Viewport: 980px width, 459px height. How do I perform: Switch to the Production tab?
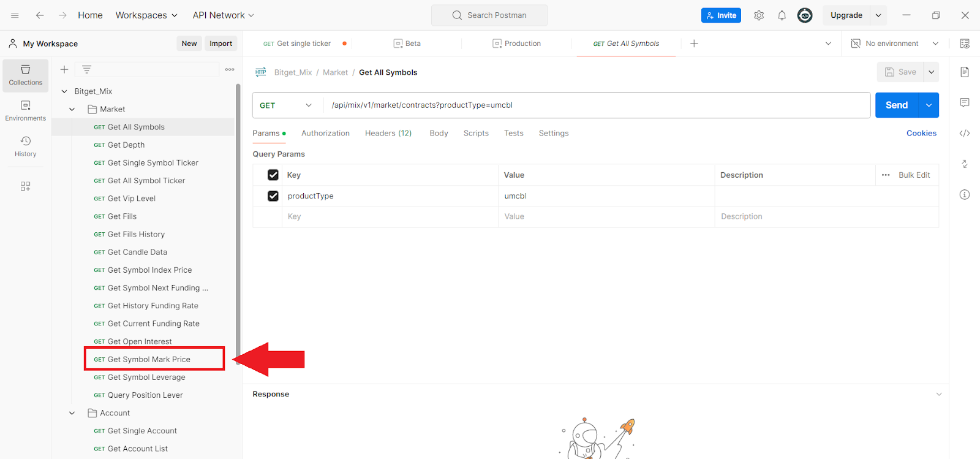click(517, 44)
